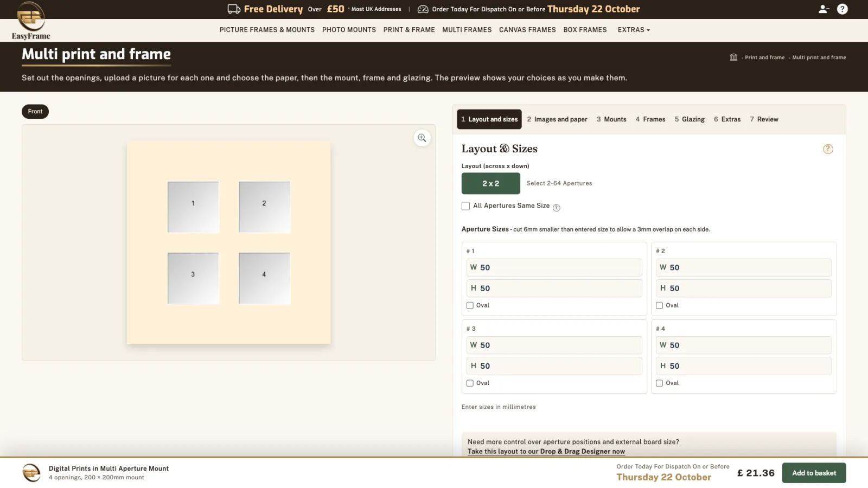Select aperture 1 in mount preview
Image resolution: width=868 pixels, height=488 pixels.
click(193, 207)
